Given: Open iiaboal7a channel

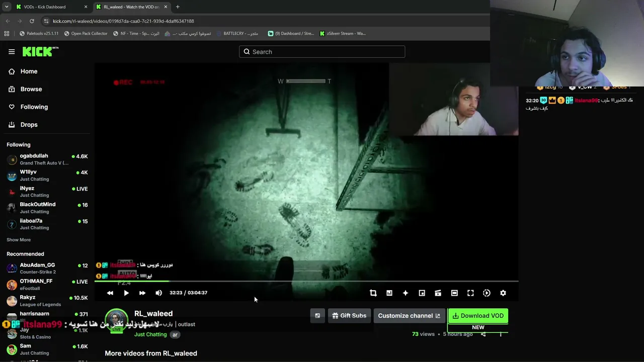Looking at the screenshot, I should pos(47,224).
